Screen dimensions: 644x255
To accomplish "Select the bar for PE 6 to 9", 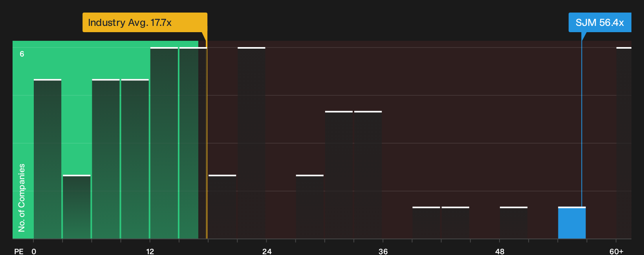I will pyautogui.click(x=106, y=159).
